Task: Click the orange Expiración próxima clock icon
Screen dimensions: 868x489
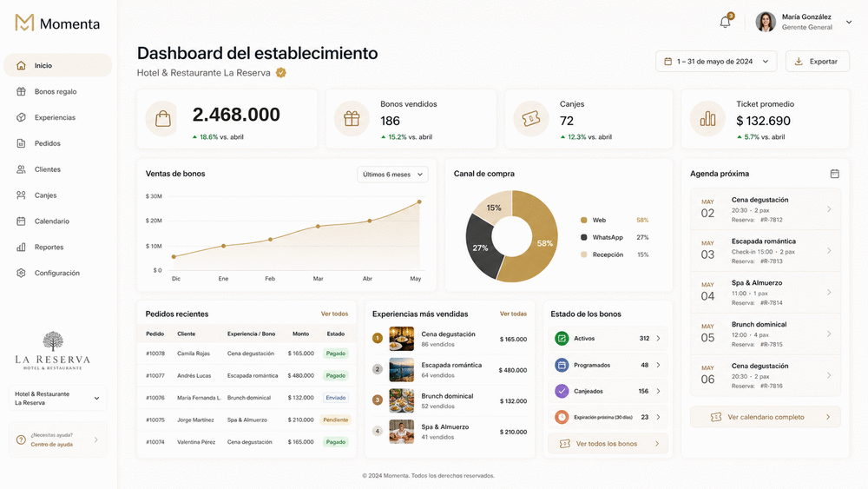Action: (562, 417)
